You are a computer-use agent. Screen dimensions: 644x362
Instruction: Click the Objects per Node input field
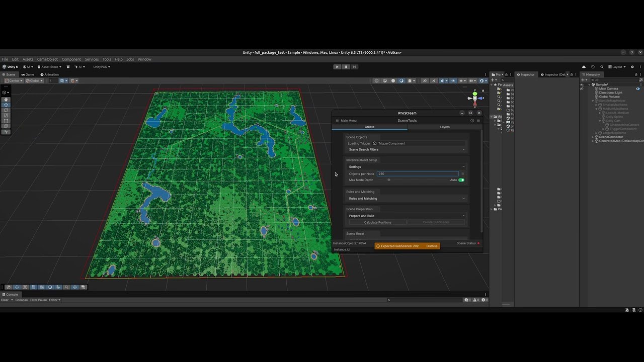pos(418,173)
